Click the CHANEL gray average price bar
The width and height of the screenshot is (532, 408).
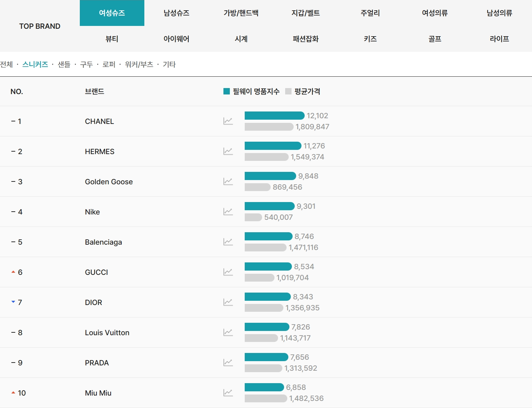click(269, 126)
